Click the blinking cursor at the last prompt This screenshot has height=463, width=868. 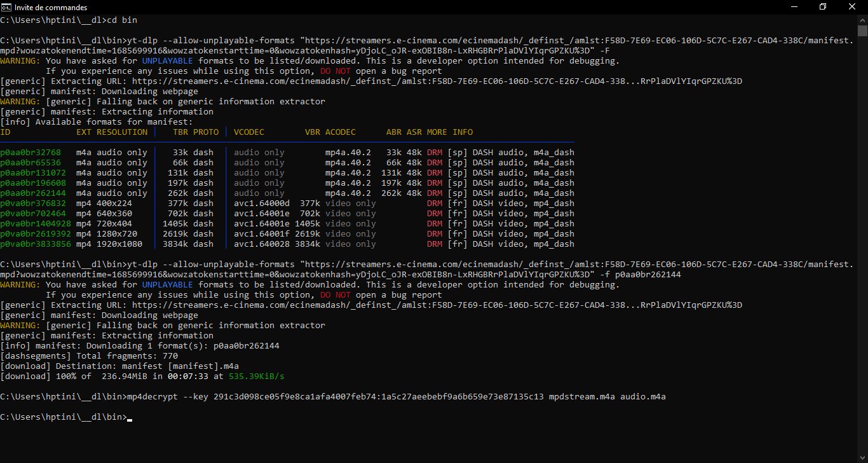(130, 419)
